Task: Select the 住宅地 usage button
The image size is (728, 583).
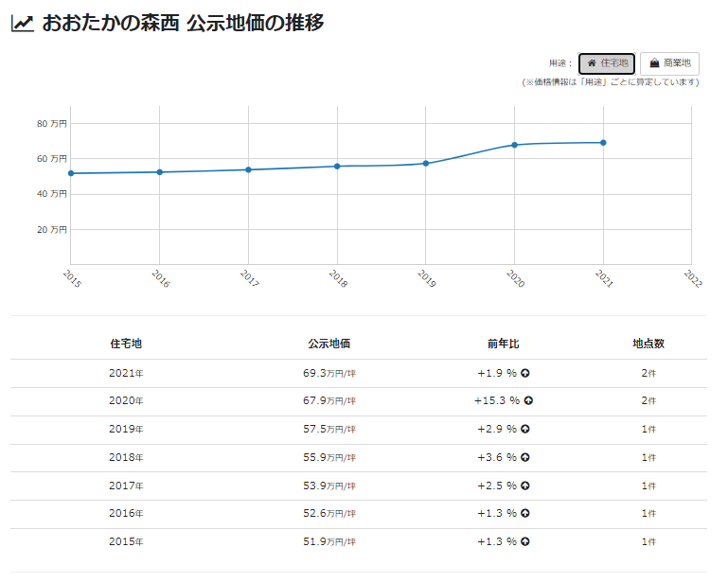Action: pos(607,63)
